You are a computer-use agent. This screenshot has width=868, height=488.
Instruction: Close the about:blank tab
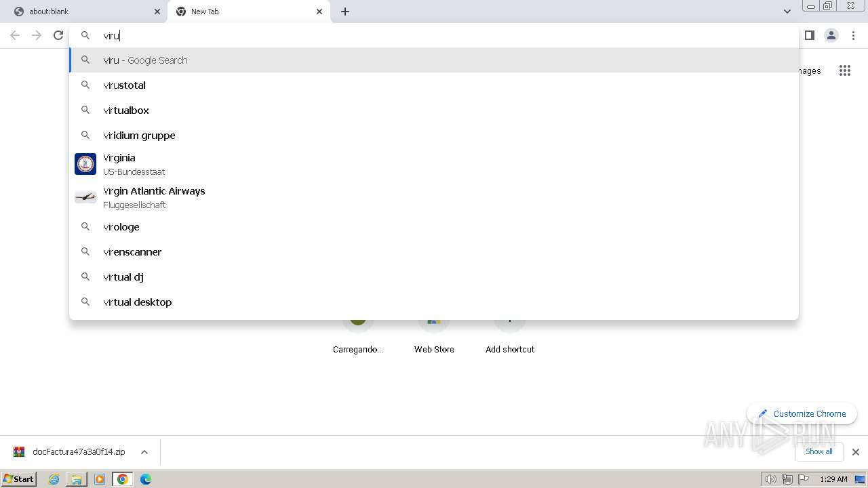157,12
